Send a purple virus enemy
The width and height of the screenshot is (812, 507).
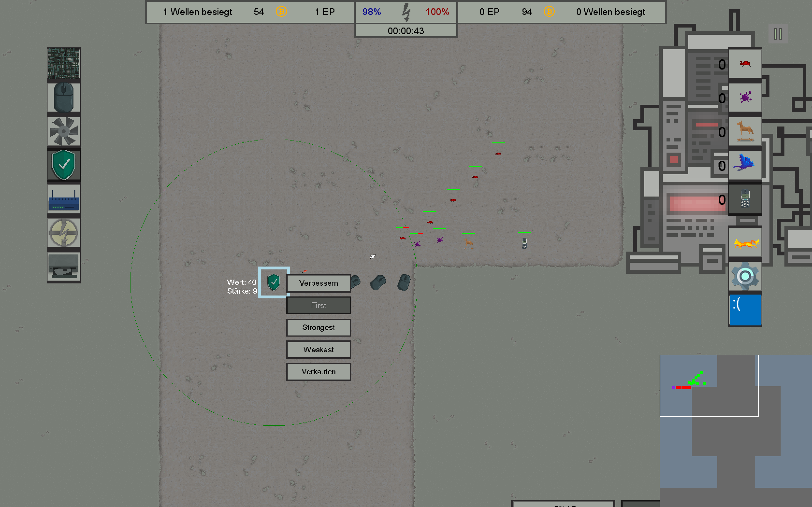pos(745,98)
